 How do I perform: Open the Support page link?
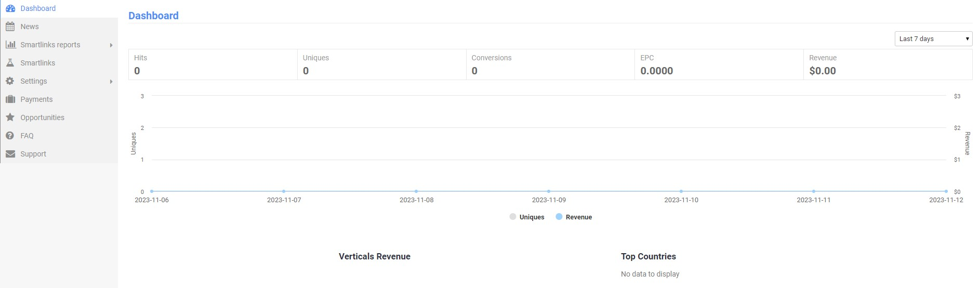[33, 154]
